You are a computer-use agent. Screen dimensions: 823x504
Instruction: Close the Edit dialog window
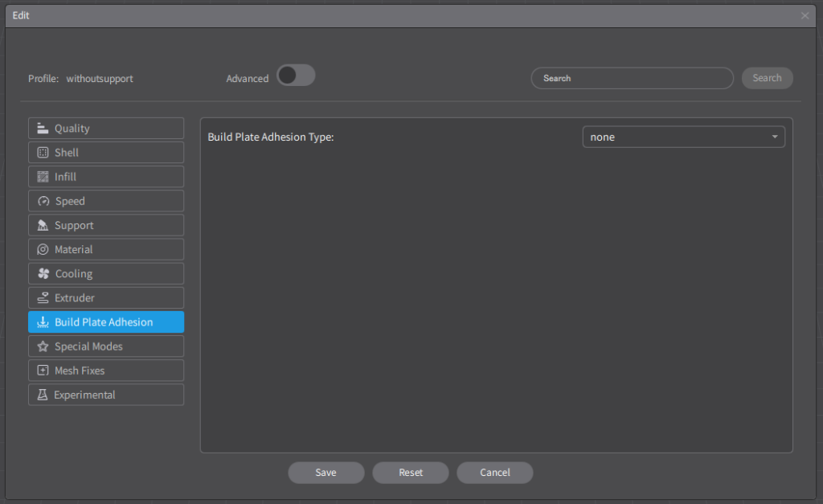click(x=805, y=16)
